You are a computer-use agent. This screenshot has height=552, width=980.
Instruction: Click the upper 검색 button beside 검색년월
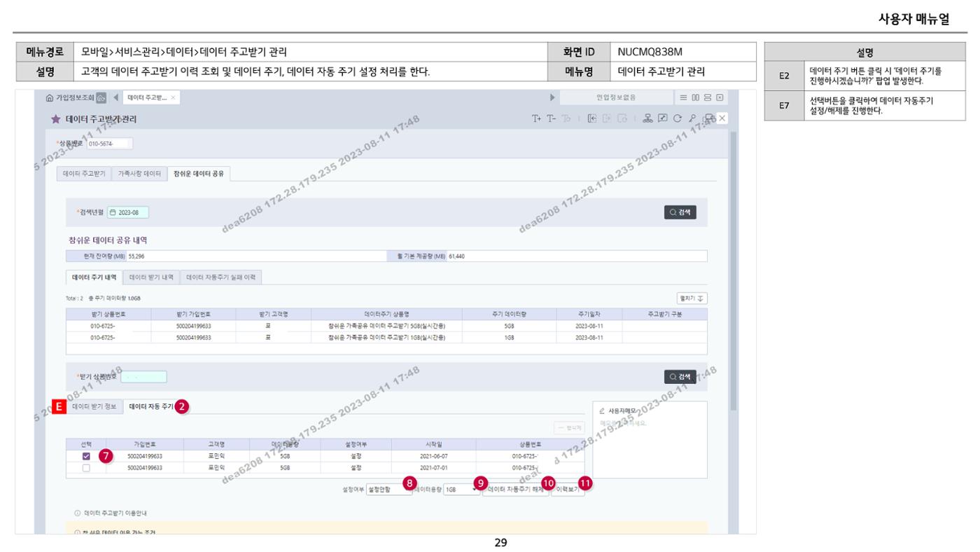tap(680, 212)
